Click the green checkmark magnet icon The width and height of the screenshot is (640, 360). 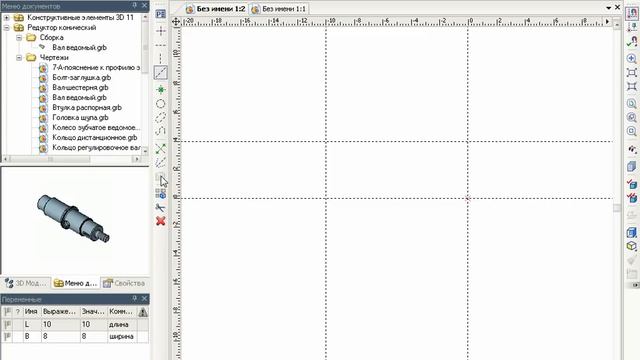pos(632,42)
